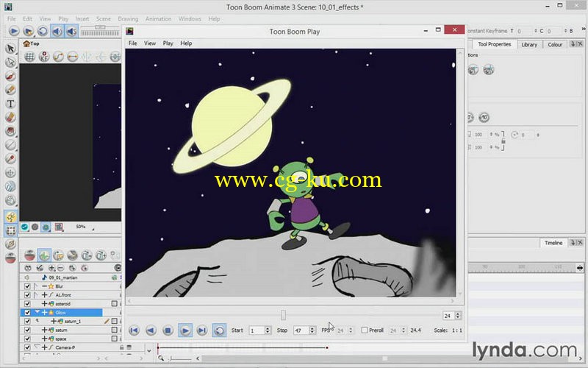588x368 pixels.
Task: Open the Play menu in Toon Boom Play
Action: tap(168, 43)
